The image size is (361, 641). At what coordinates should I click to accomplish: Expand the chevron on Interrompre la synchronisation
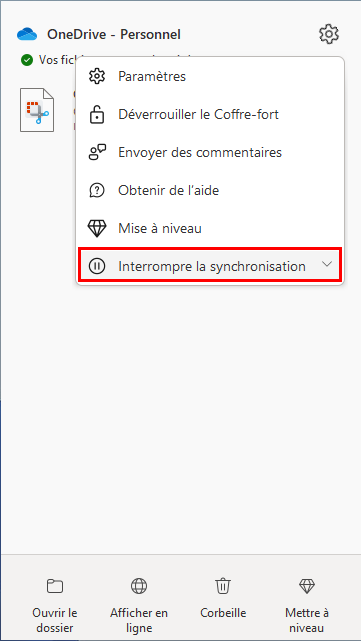click(327, 264)
